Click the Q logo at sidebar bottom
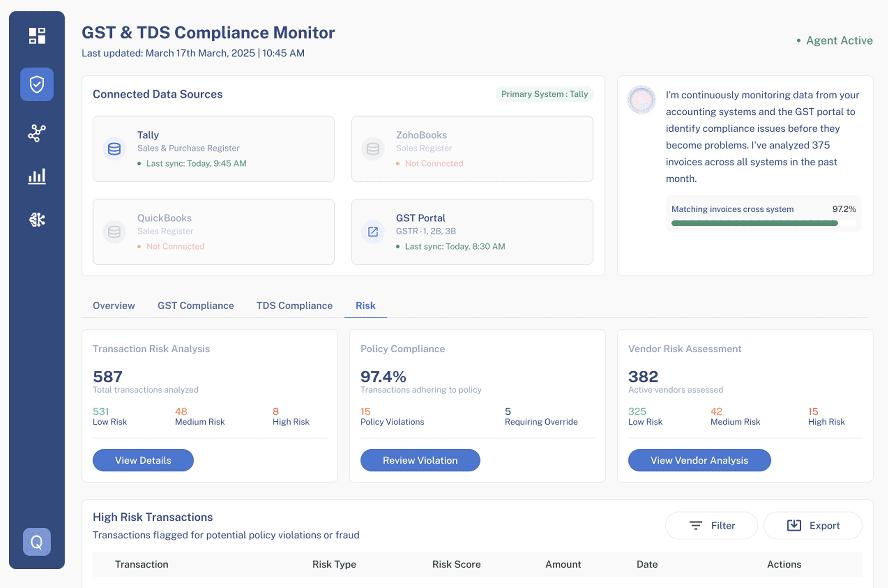This screenshot has width=888, height=588. click(x=37, y=542)
